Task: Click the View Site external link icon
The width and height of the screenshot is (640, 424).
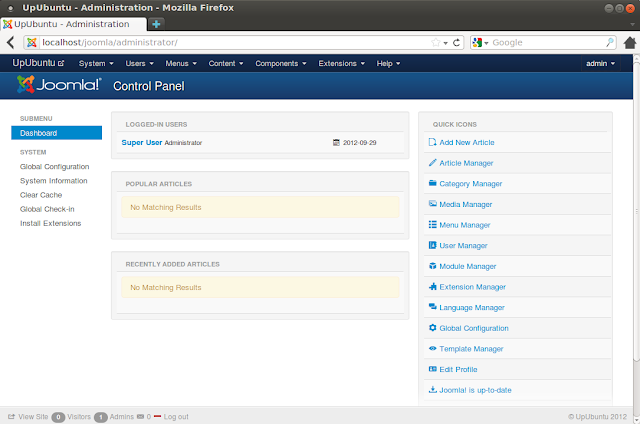Action: pyautogui.click(x=11, y=417)
